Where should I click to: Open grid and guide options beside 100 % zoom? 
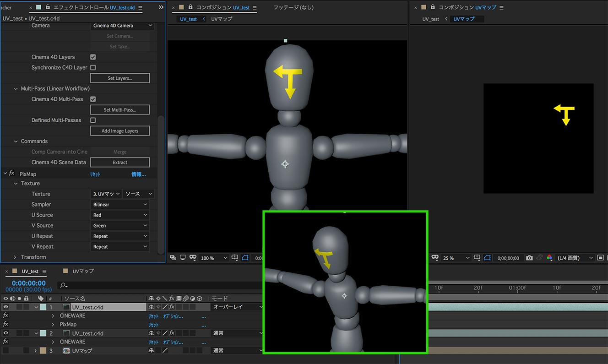236,258
